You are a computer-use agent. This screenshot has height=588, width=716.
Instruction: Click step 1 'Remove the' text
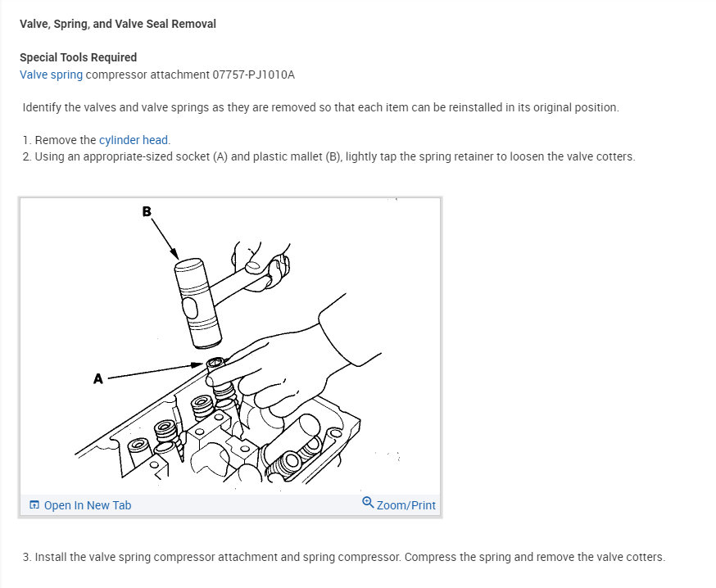[66, 140]
